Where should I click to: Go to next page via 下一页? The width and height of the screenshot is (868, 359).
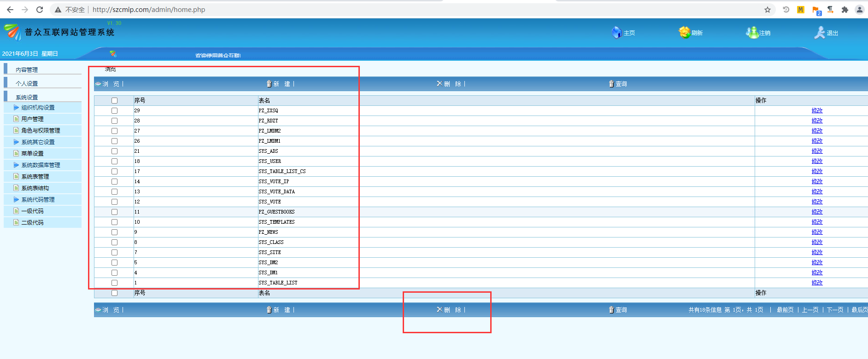coord(835,310)
